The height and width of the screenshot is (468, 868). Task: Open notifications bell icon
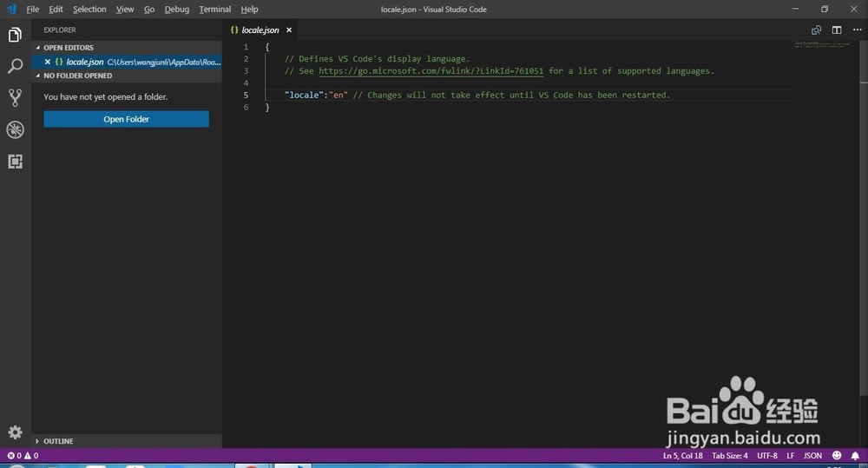click(x=855, y=455)
